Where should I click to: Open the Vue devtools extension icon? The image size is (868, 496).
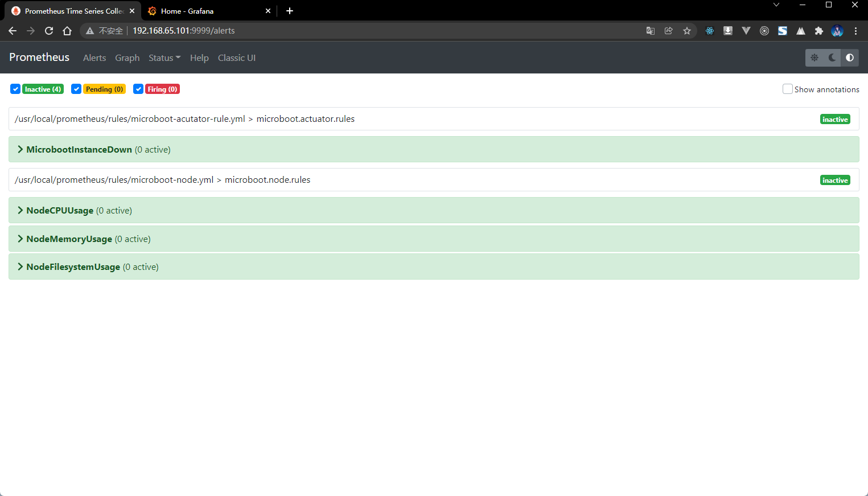point(746,31)
